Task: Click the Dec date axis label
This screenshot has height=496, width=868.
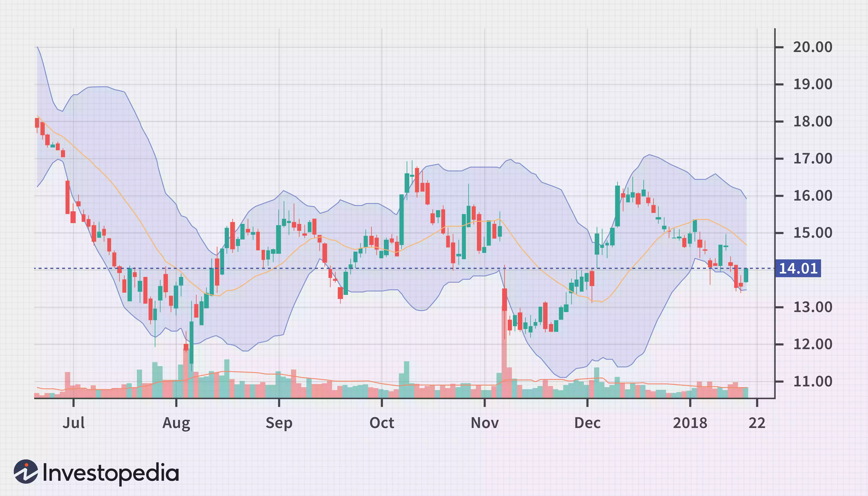Action: pyautogui.click(x=587, y=423)
